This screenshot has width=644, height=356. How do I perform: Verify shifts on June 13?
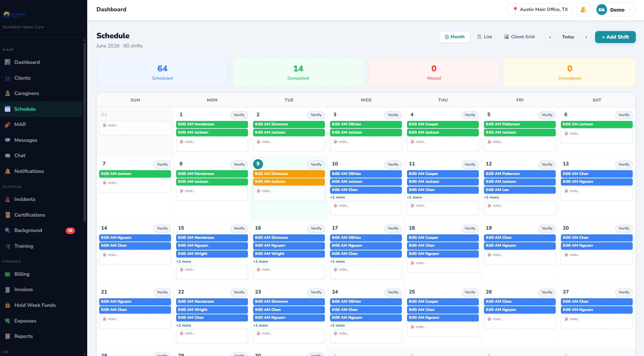pyautogui.click(x=624, y=164)
